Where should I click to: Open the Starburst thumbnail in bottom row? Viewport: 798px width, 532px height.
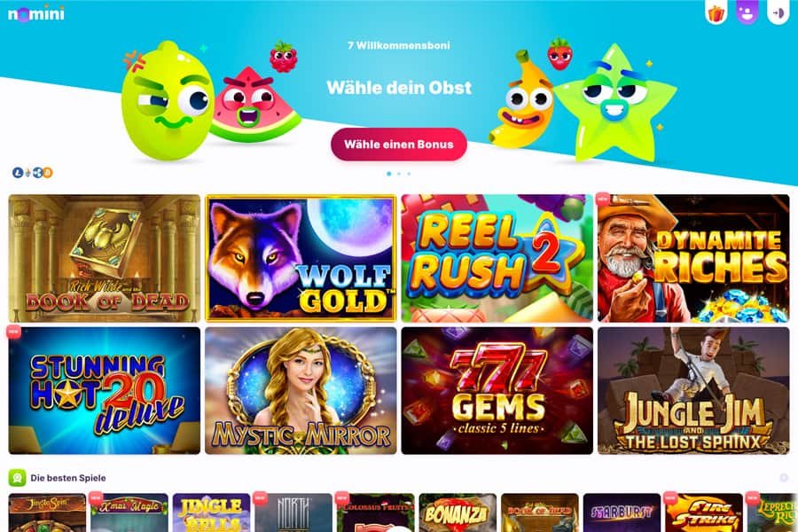pyautogui.click(x=622, y=512)
